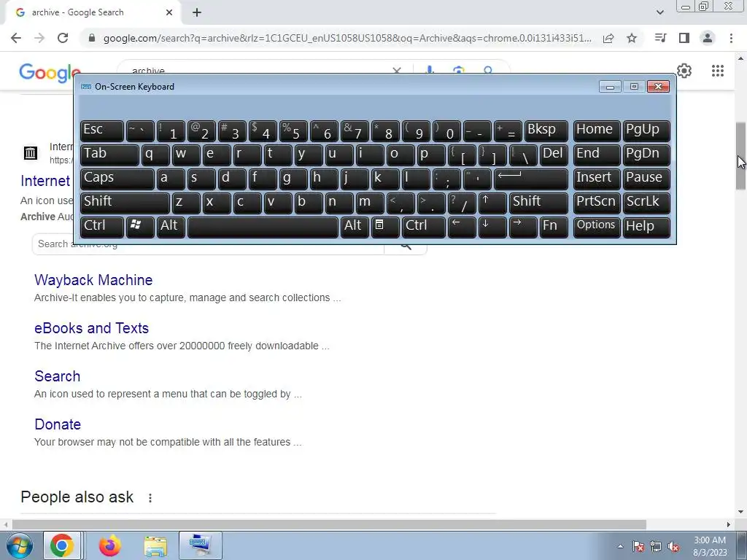
Task: Click the Home key
Action: click(x=597, y=131)
